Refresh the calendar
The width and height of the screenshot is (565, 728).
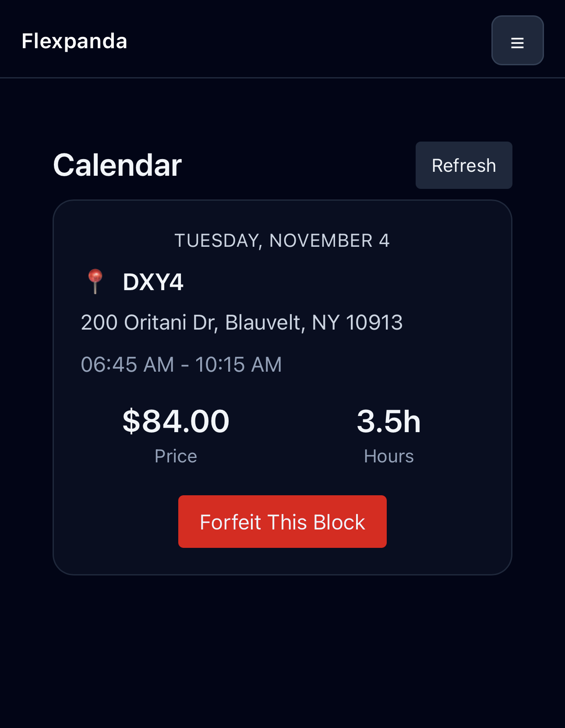click(x=463, y=165)
